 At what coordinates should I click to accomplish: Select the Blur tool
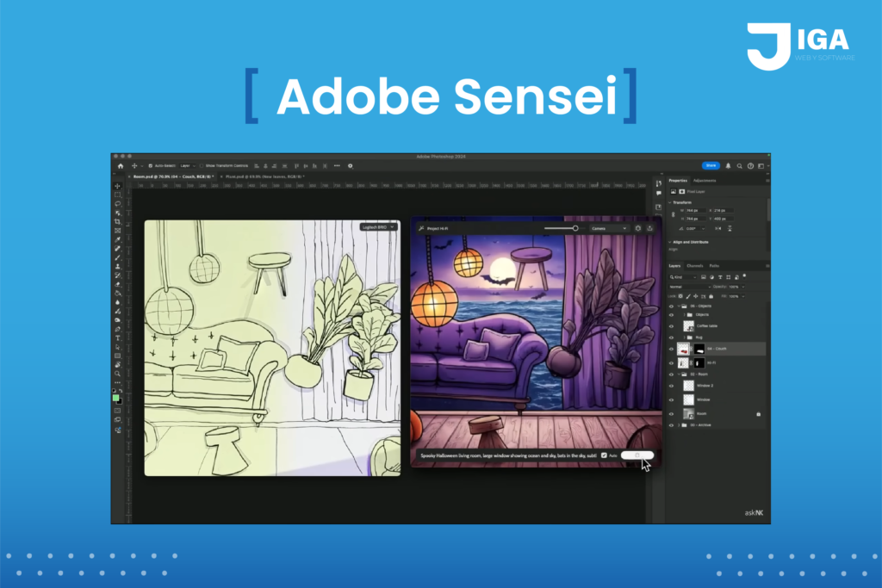pos(117,302)
